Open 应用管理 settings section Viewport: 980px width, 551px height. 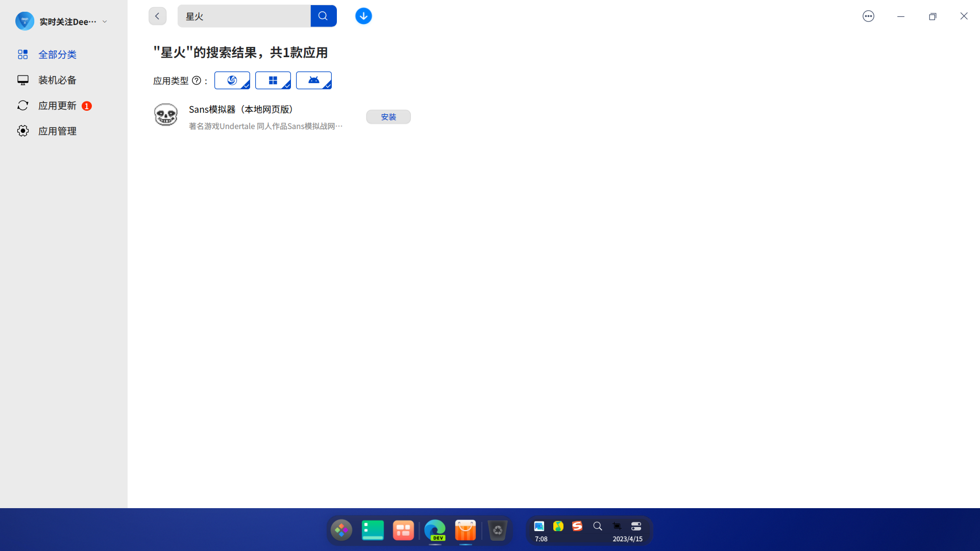tap(57, 131)
